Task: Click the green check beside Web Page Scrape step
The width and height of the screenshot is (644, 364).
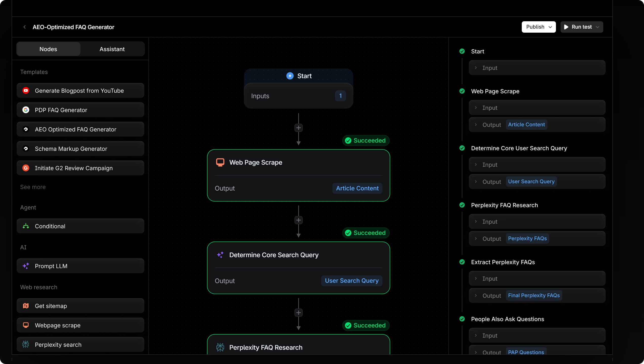Action: 462,91
